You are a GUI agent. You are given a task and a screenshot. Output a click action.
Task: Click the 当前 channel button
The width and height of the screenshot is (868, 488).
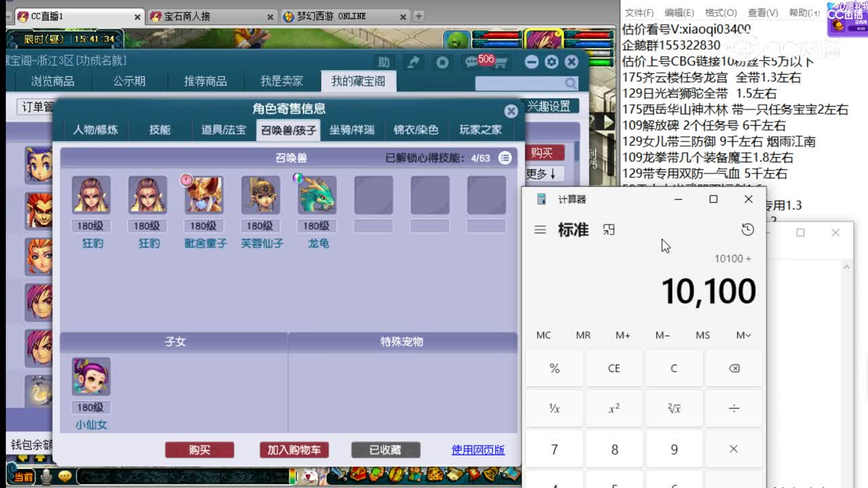23,477
